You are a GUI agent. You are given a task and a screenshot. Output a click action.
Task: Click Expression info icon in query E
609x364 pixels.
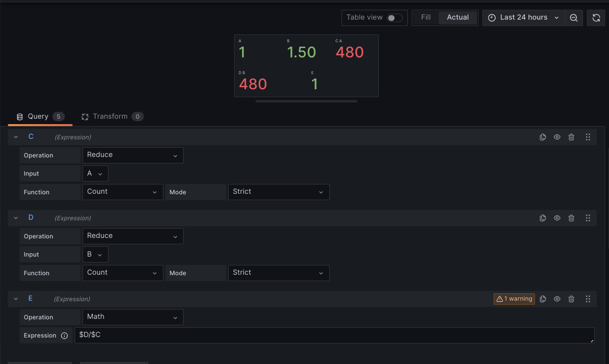click(64, 336)
